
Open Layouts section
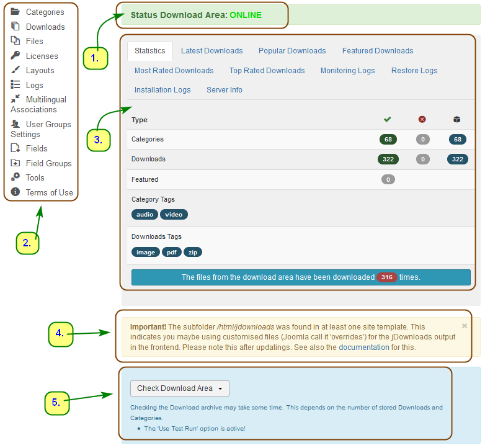[x=40, y=71]
